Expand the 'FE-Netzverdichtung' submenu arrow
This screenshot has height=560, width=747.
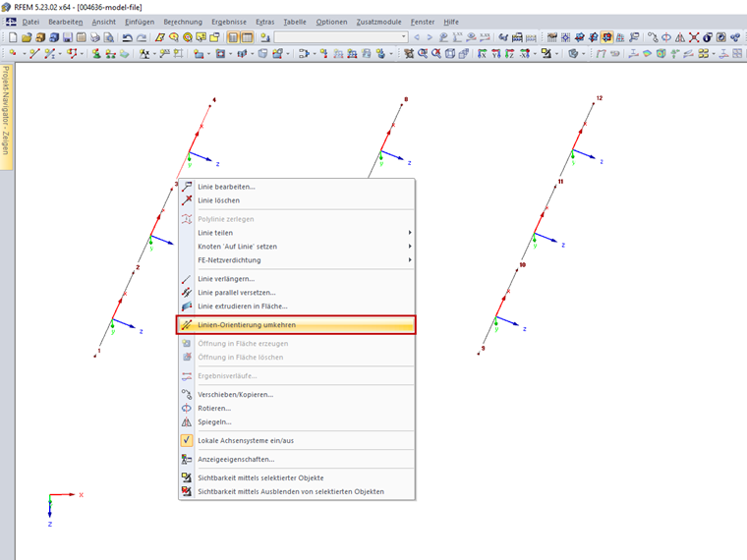[409, 260]
